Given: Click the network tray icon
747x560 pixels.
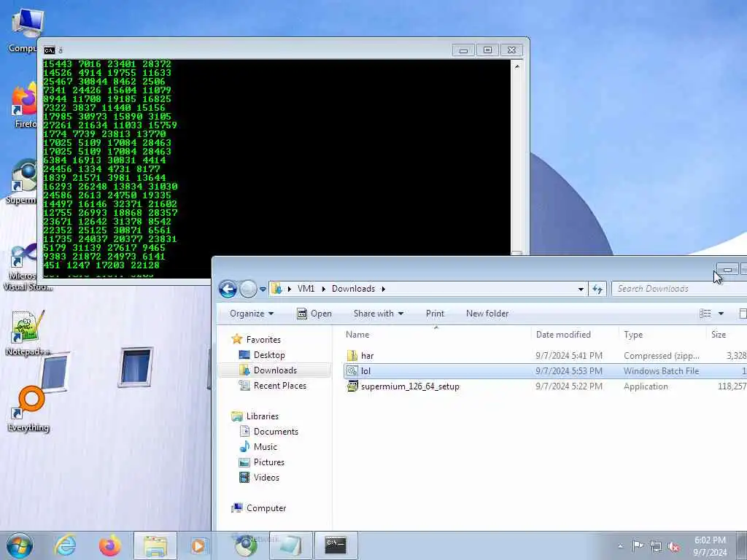Looking at the screenshot, I should pos(656,546).
